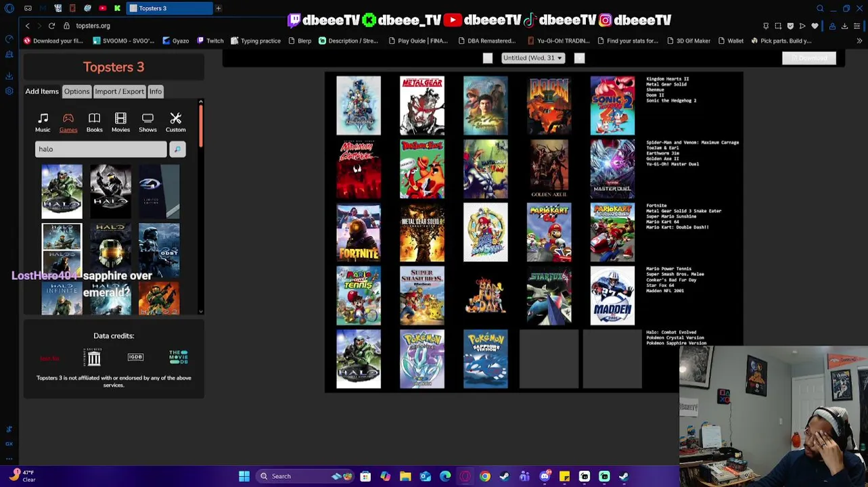Open the Typing practice bookmark
The image size is (868, 487).
tap(256, 41)
